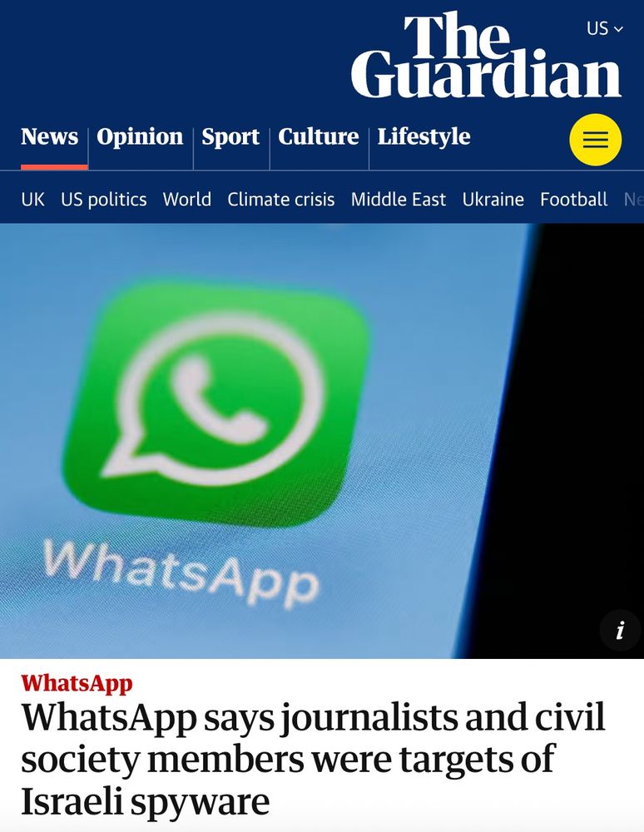The height and width of the screenshot is (832, 644).
Task: Click The Guardian logo
Action: click(x=486, y=57)
